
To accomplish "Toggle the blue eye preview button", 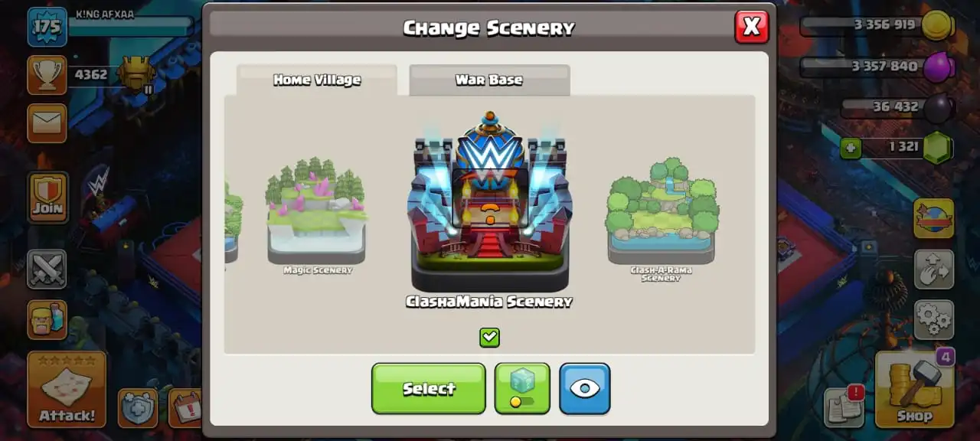I will [585, 388].
